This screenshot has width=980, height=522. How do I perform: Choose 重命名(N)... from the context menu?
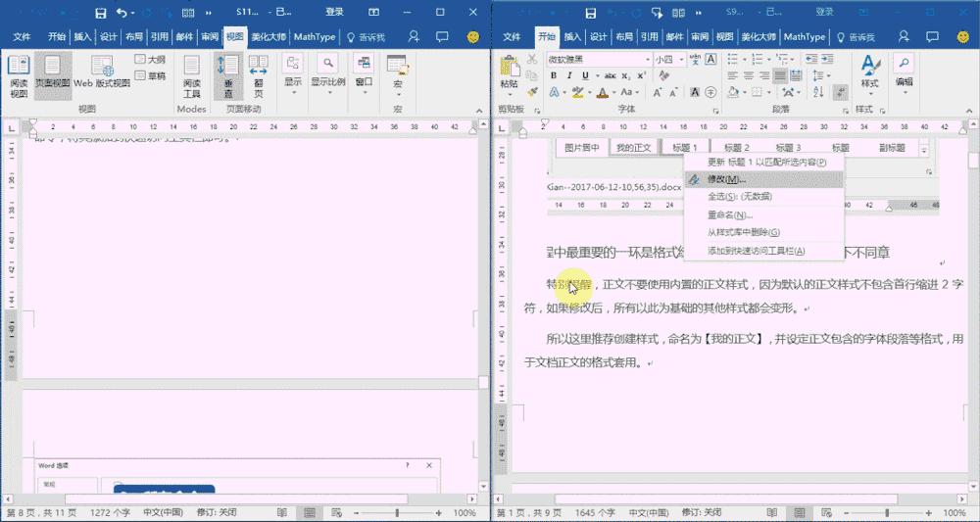coord(763,214)
